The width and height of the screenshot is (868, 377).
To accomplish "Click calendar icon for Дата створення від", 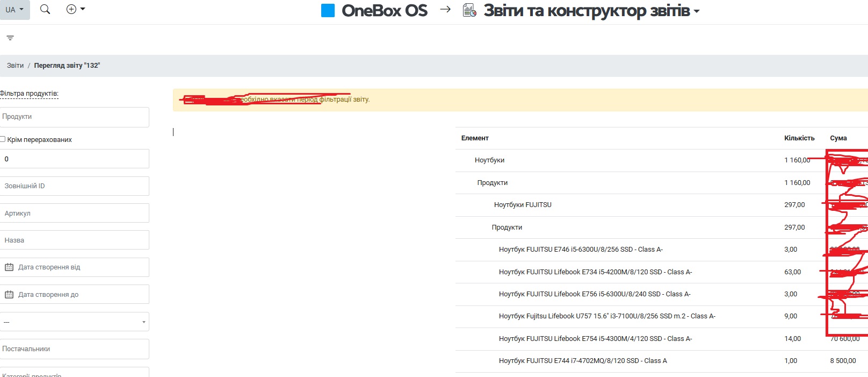I will pos(9,267).
